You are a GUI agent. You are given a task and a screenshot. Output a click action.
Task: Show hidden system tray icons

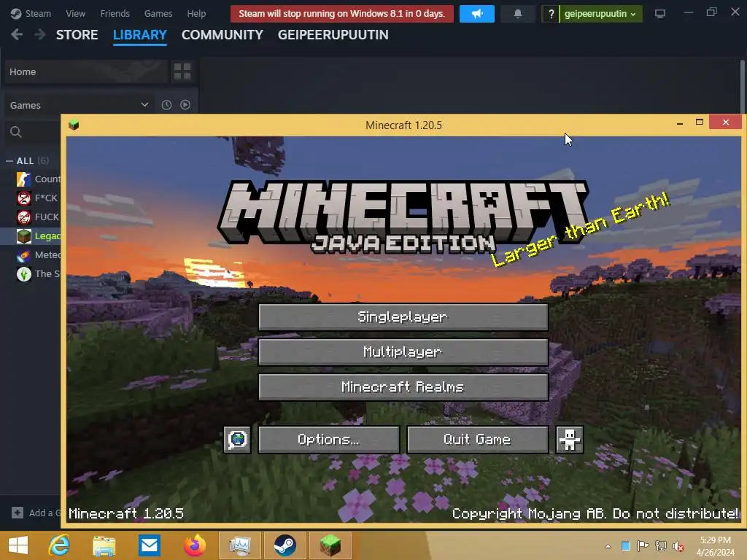pyautogui.click(x=608, y=545)
